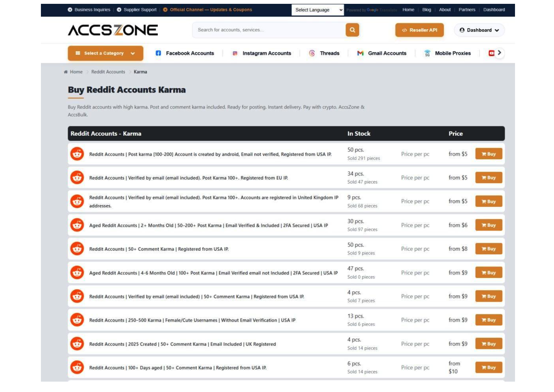554x392 pixels.
Task: Click the 'from $10' price text
Action: pos(455,368)
